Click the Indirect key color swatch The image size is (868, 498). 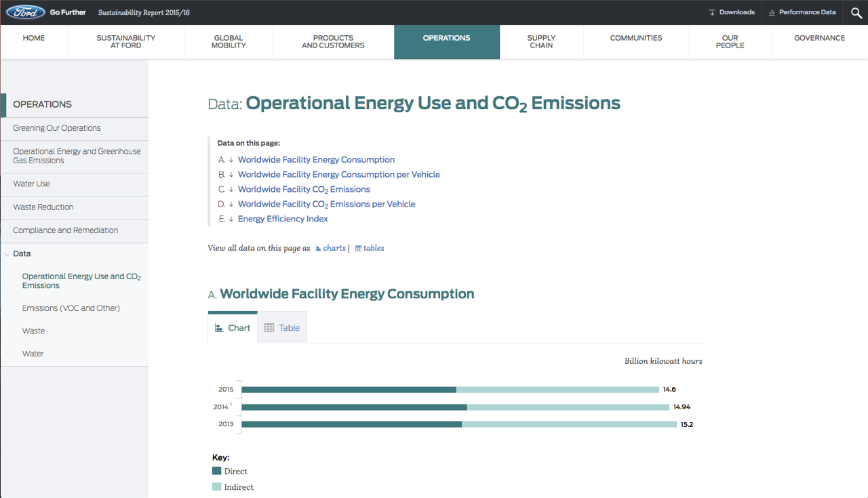pyautogui.click(x=217, y=486)
